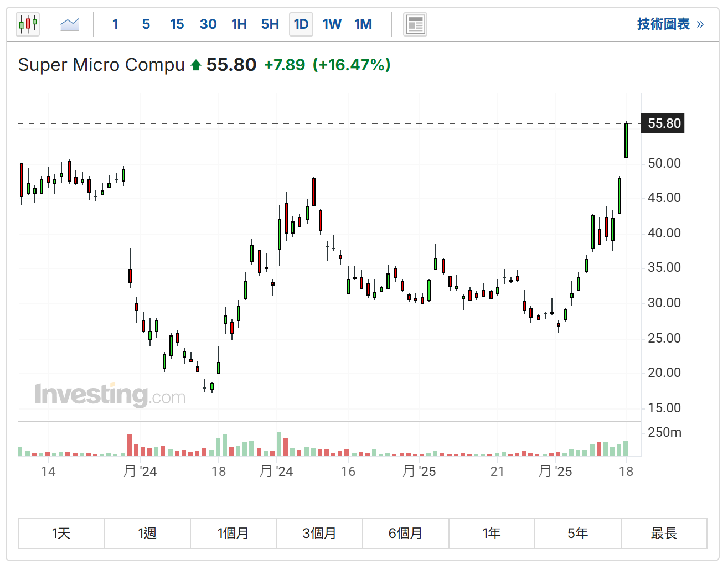Choose the 15 minute interval
728x564 pixels.
coord(177,24)
